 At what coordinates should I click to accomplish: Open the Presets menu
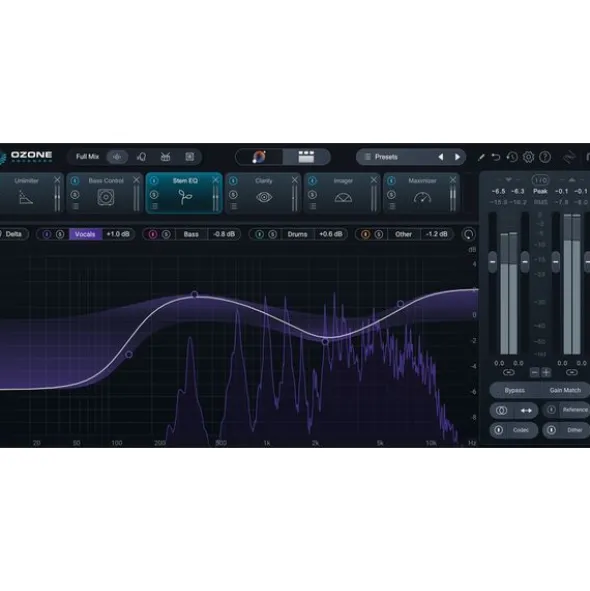click(386, 157)
